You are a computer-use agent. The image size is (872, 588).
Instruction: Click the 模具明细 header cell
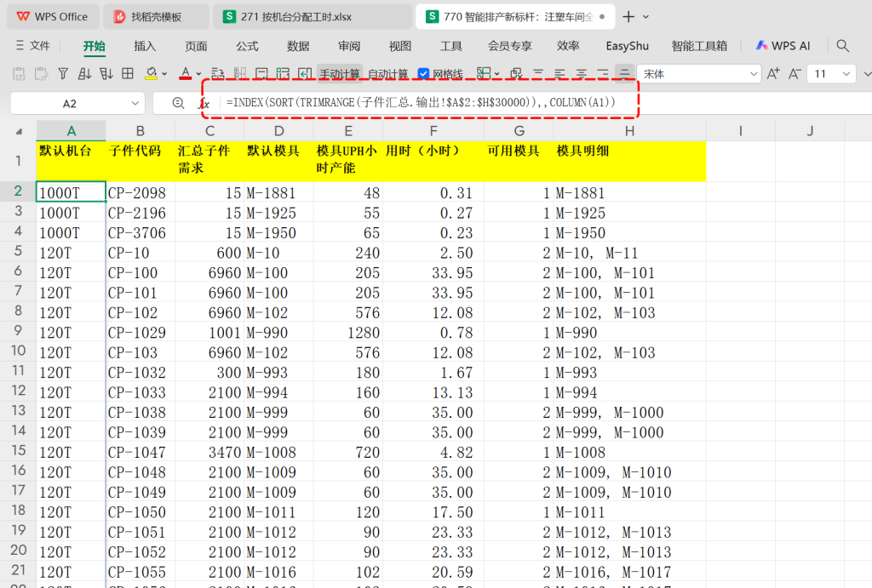pos(629,161)
